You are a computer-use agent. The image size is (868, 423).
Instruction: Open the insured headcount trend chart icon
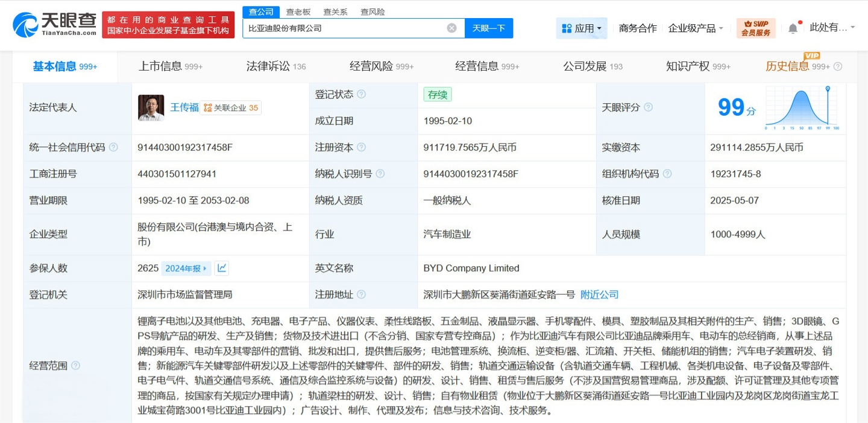point(222,268)
